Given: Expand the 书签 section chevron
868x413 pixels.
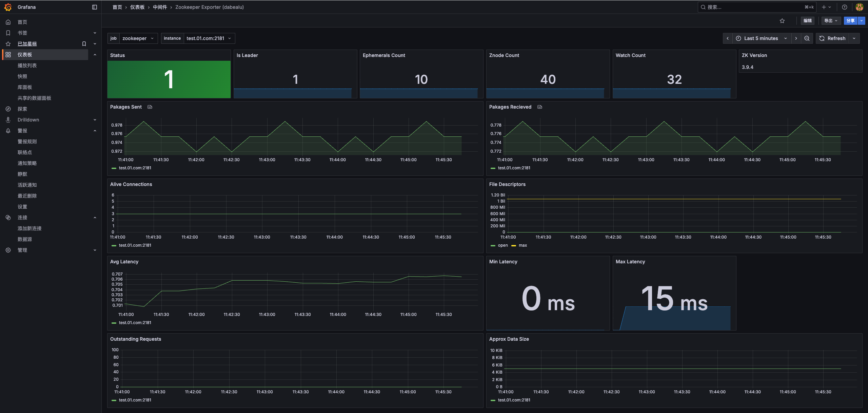Looking at the screenshot, I should coord(95,33).
